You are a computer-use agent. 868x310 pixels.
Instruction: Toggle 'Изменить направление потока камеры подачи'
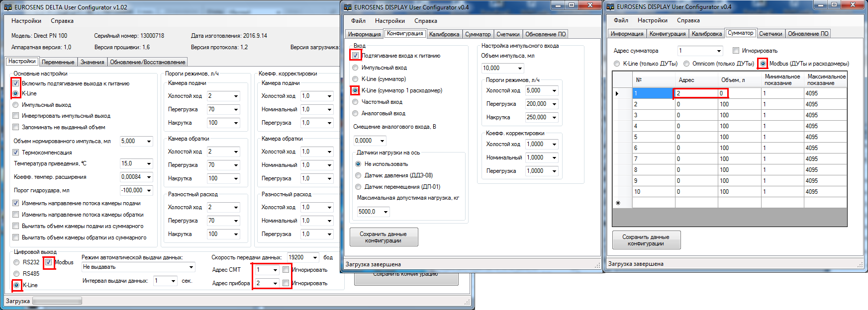pos(16,203)
